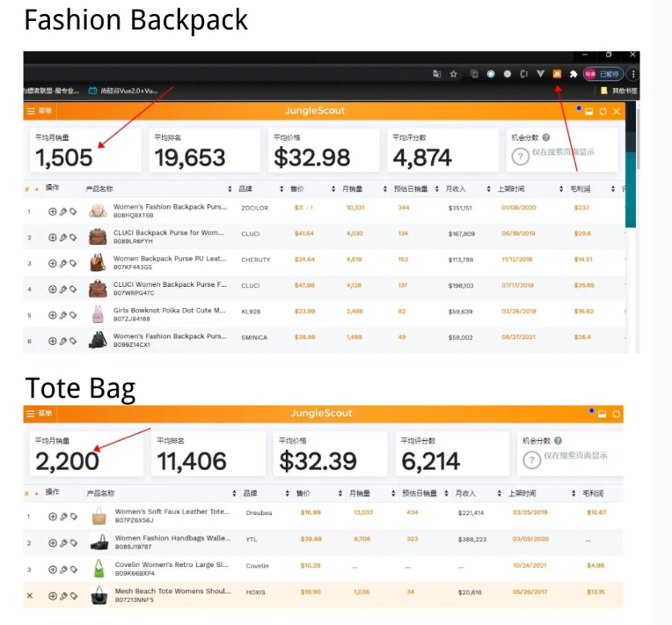This screenshot has width=672, height=625.
Task: Click the pink backpack thumbnail in KL928 row
Action: (x=98, y=314)
